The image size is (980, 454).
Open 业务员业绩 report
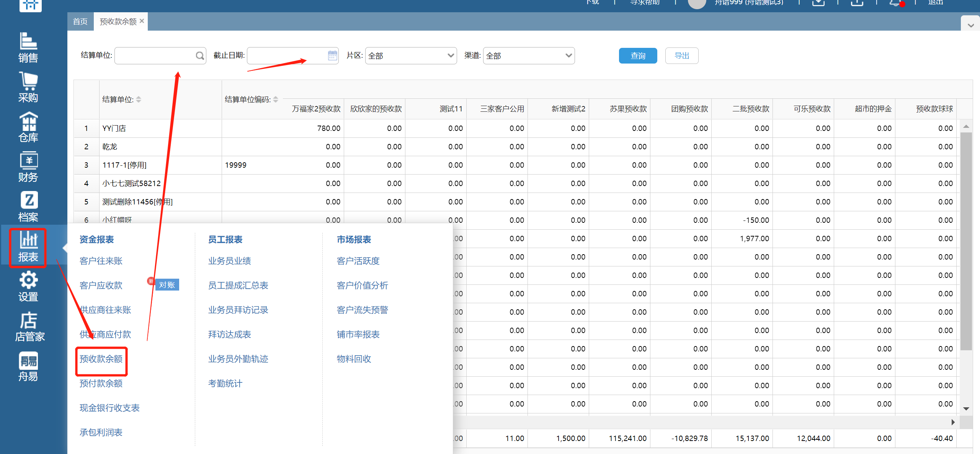click(230, 261)
